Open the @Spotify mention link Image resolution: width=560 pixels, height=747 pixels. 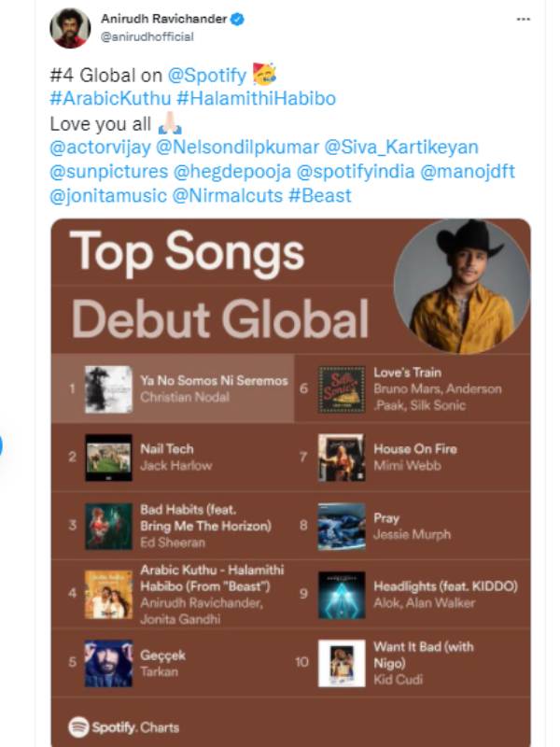pyautogui.click(x=207, y=75)
